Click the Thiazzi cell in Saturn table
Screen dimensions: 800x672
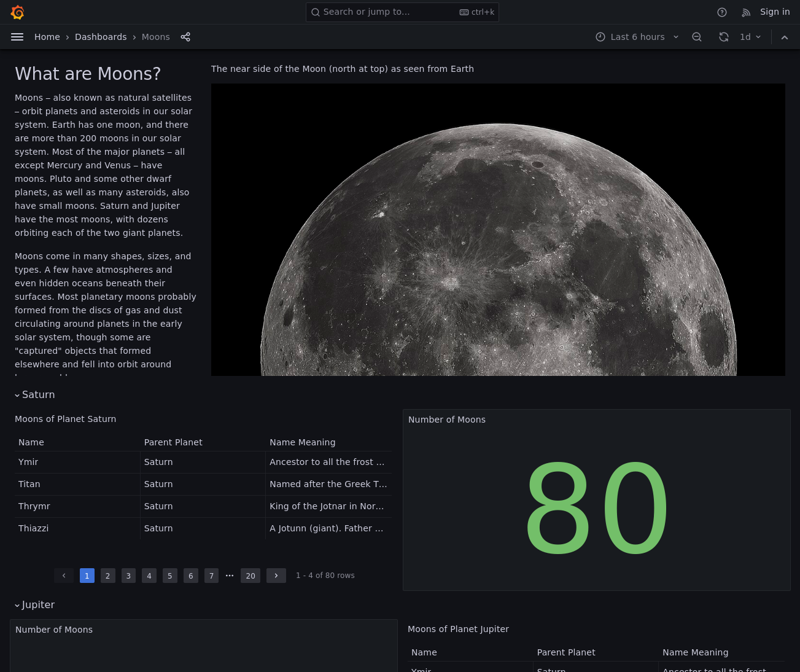click(77, 528)
